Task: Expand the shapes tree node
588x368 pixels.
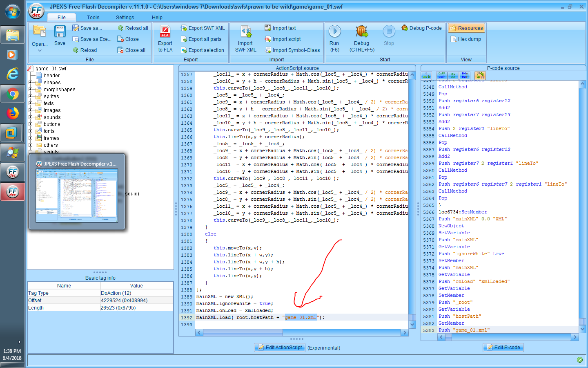Action: pos(31,82)
